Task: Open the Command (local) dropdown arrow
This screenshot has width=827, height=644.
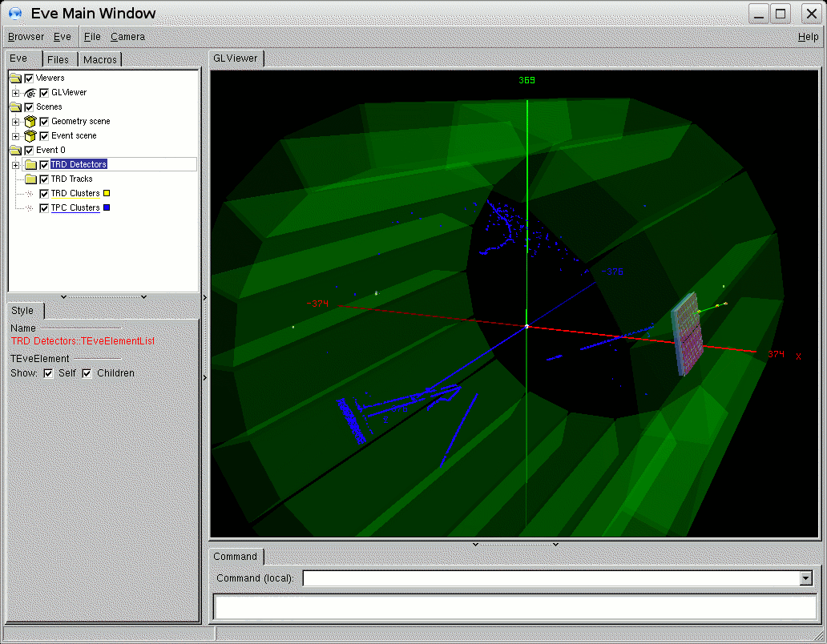Action: [x=805, y=578]
